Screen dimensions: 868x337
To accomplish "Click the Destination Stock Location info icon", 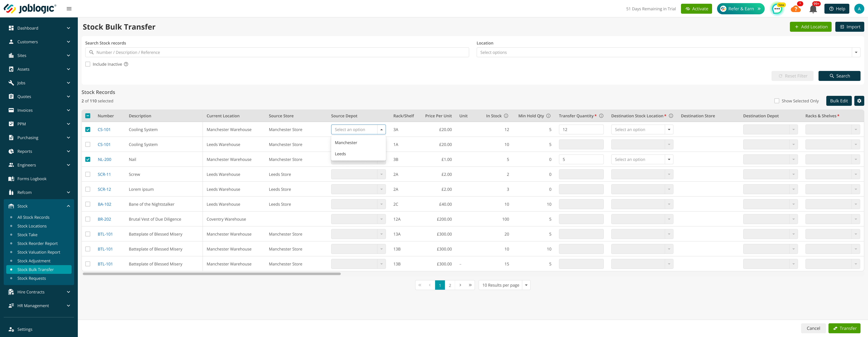I will tap(671, 116).
